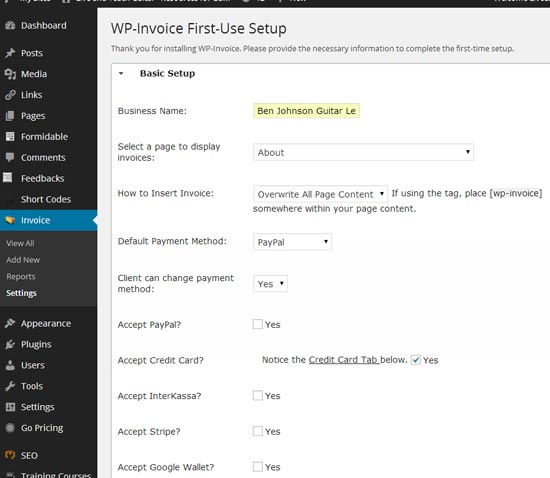This screenshot has width=550, height=478.
Task: Click the Appearance paintbrush icon
Action: click(x=10, y=323)
